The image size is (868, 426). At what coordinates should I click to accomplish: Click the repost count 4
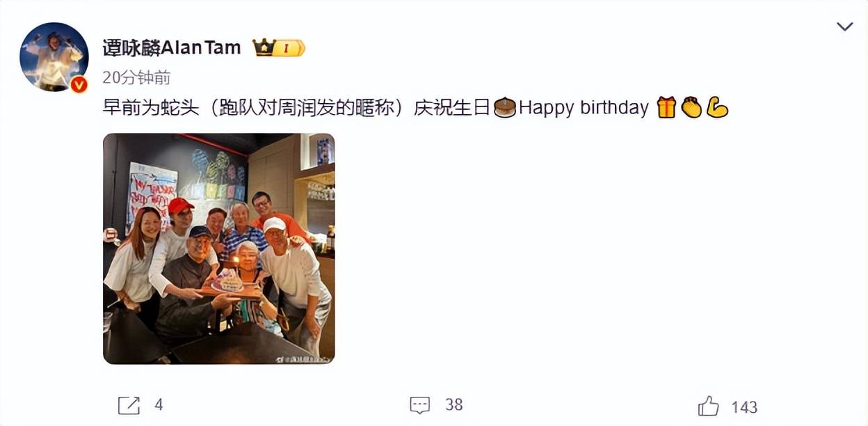(159, 405)
